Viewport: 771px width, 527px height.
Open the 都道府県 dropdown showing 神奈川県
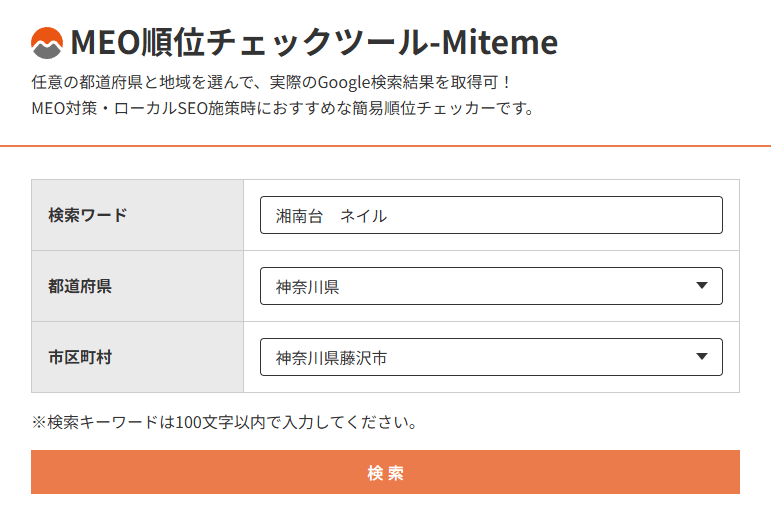[x=491, y=286]
